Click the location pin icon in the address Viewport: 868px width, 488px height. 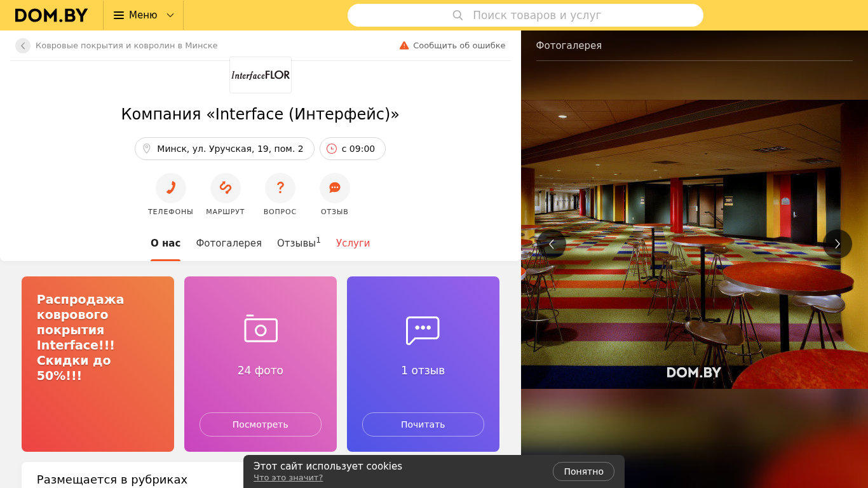coord(146,149)
